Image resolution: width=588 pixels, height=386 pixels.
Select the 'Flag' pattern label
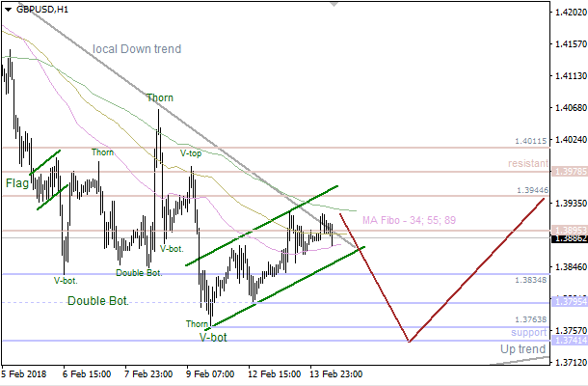(x=16, y=182)
